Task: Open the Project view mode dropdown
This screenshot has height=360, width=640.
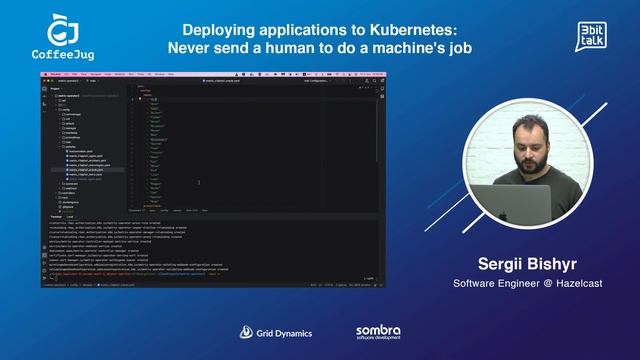Action: (56, 89)
